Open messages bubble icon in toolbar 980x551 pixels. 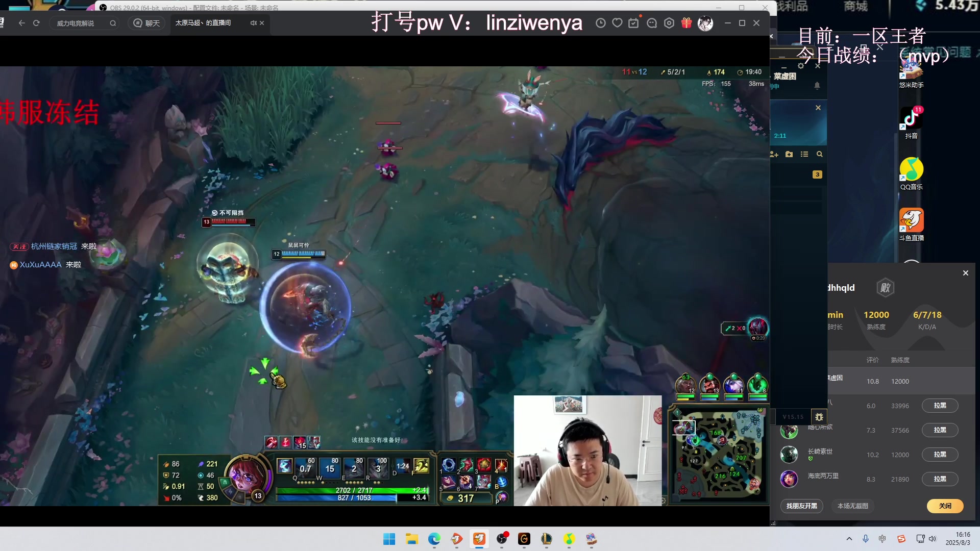[652, 23]
